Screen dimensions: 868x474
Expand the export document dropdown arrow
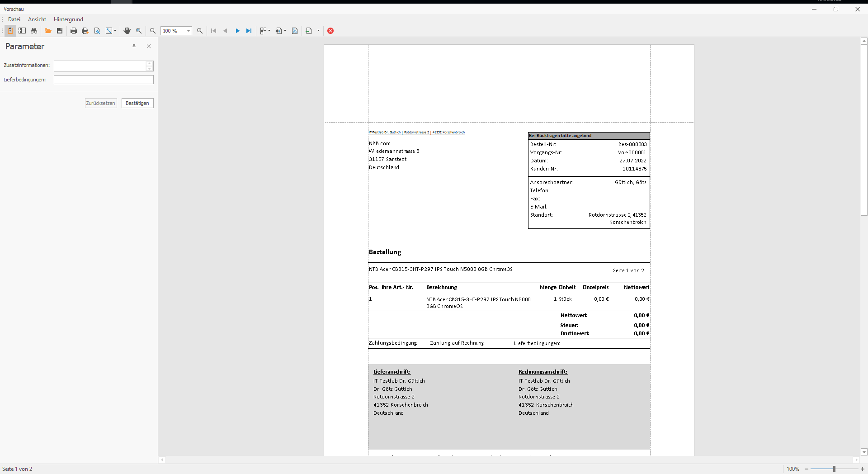(318, 31)
